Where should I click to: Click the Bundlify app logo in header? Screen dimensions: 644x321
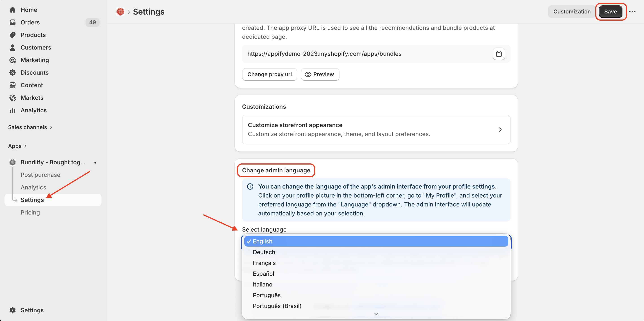tap(120, 12)
